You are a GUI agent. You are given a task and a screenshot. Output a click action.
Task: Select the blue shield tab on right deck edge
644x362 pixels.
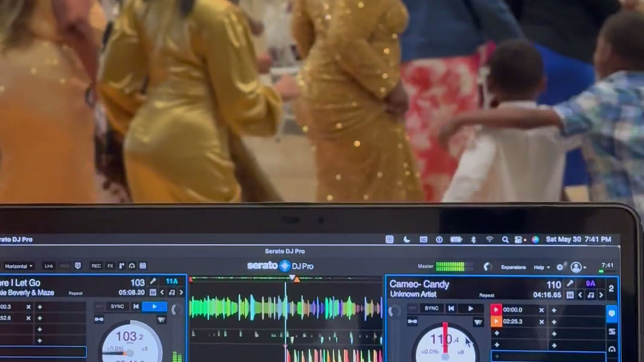click(x=612, y=314)
